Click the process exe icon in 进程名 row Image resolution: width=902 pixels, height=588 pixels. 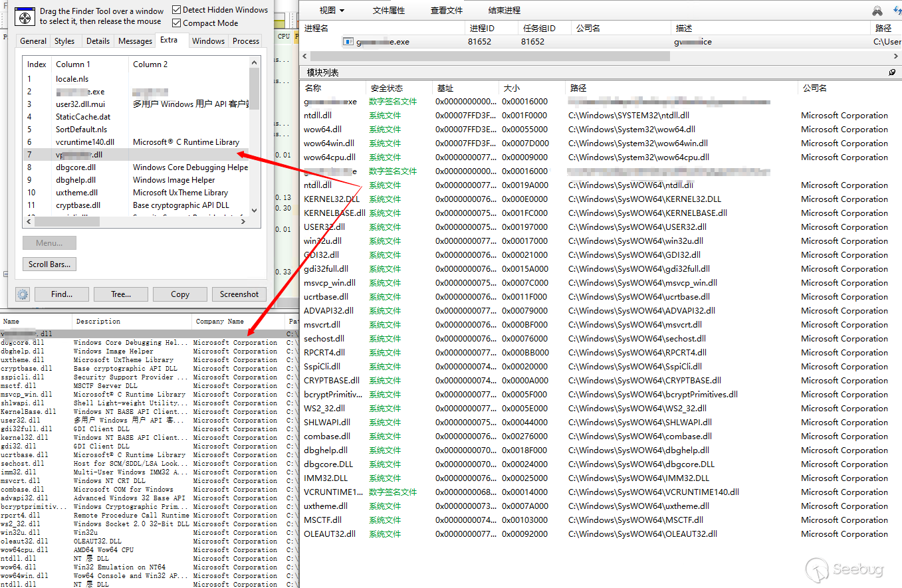pos(348,41)
